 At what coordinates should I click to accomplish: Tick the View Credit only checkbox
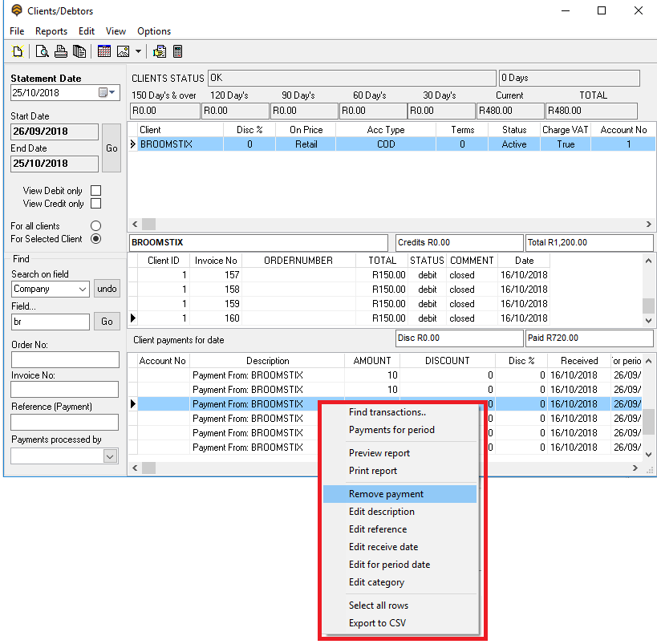click(x=96, y=204)
